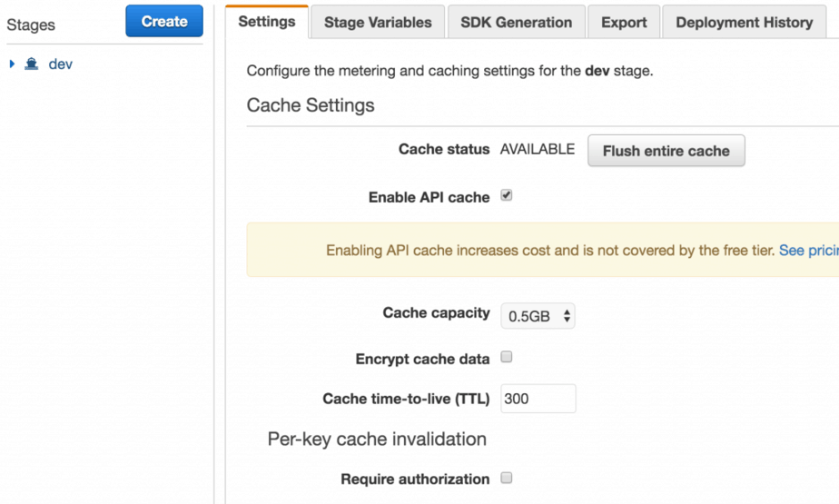Open the Cache capacity dropdown
839x504 pixels.
[x=538, y=316]
